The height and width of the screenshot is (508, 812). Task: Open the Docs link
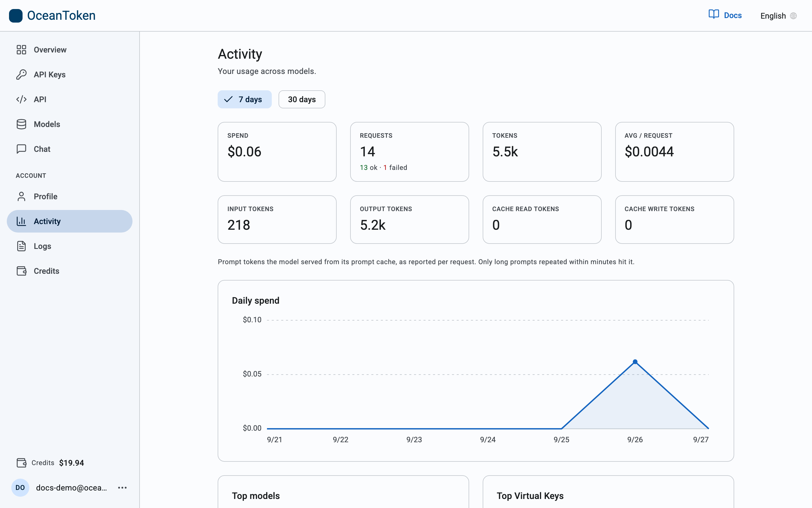pos(725,15)
